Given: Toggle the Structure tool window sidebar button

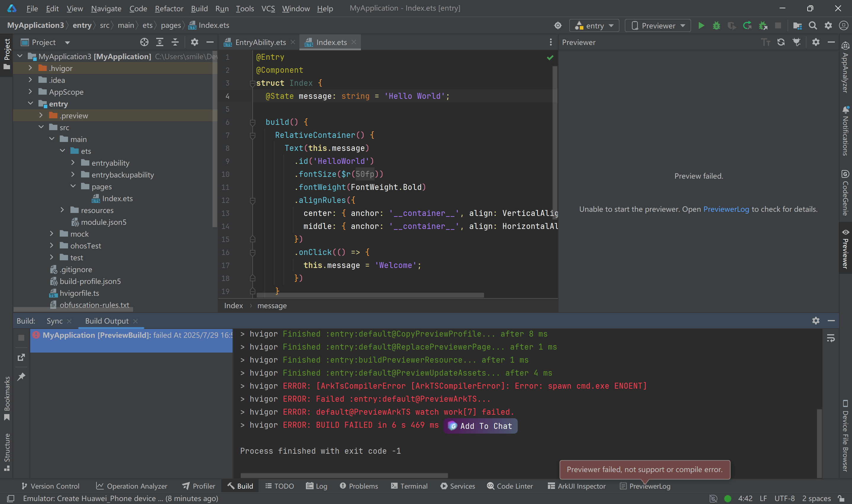Looking at the screenshot, I should click(7, 452).
